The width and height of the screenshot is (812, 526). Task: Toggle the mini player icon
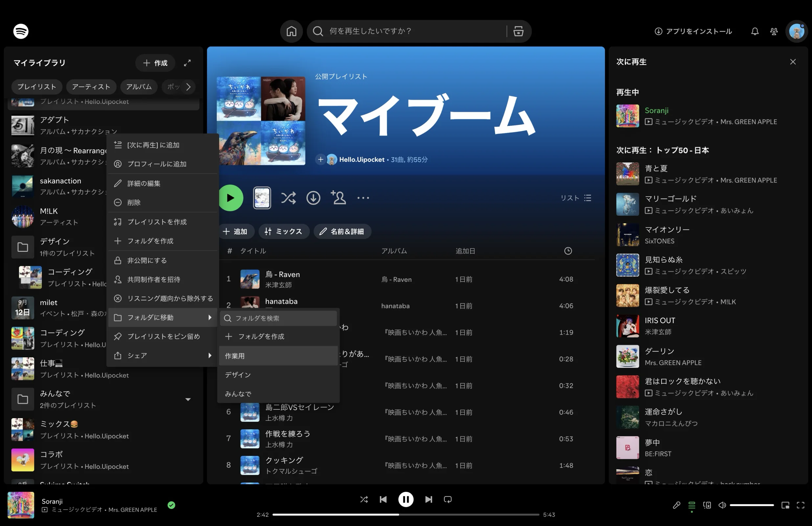(x=785, y=505)
